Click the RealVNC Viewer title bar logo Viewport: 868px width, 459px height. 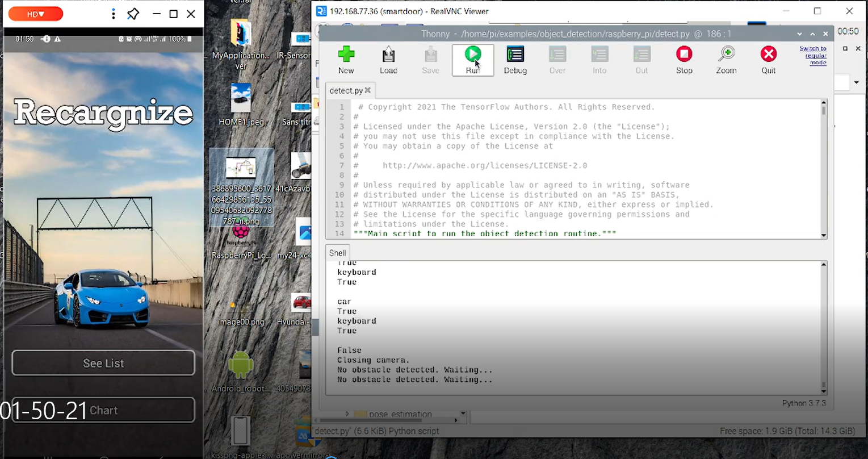(321, 11)
